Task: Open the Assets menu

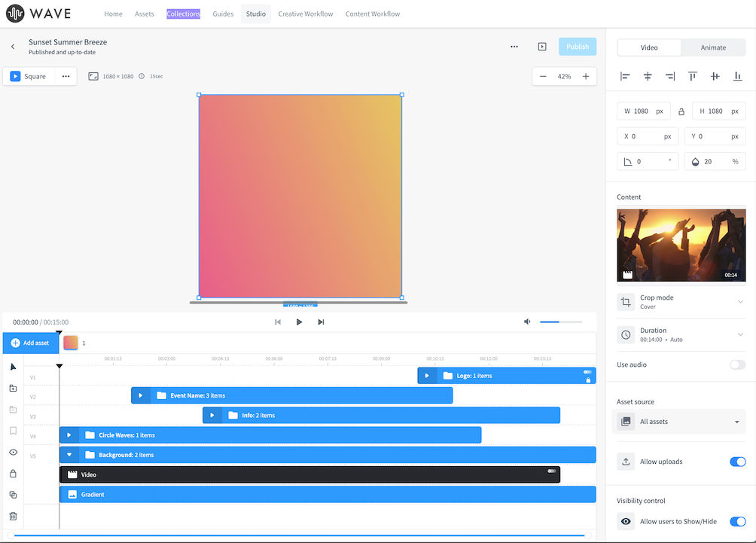Action: click(x=144, y=14)
